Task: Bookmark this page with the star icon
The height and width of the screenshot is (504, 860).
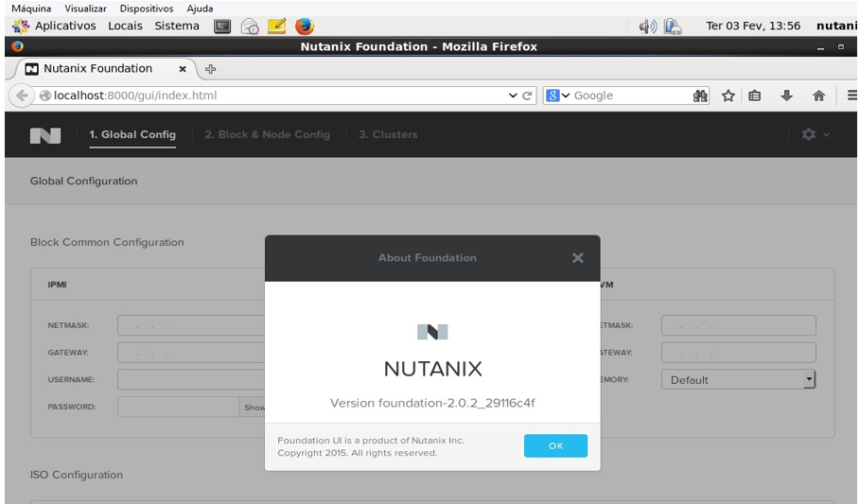Action: (728, 96)
